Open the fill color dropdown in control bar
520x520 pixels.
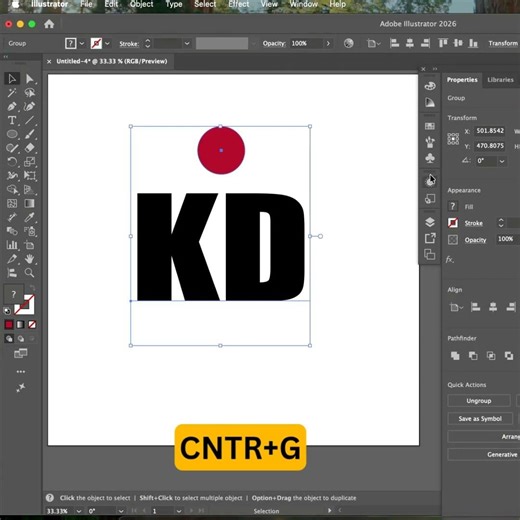click(82, 43)
